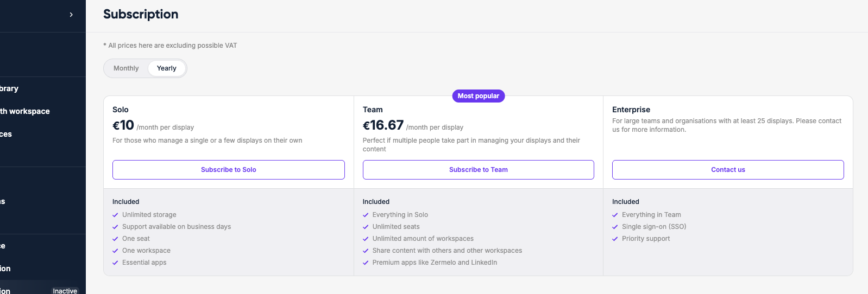868x294 pixels.
Task: Select Yearly billing option
Action: click(x=166, y=68)
